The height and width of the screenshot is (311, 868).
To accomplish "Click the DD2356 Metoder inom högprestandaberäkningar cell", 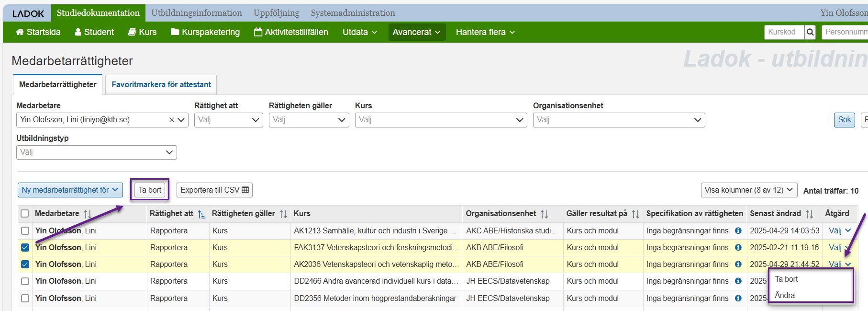I will tap(377, 298).
